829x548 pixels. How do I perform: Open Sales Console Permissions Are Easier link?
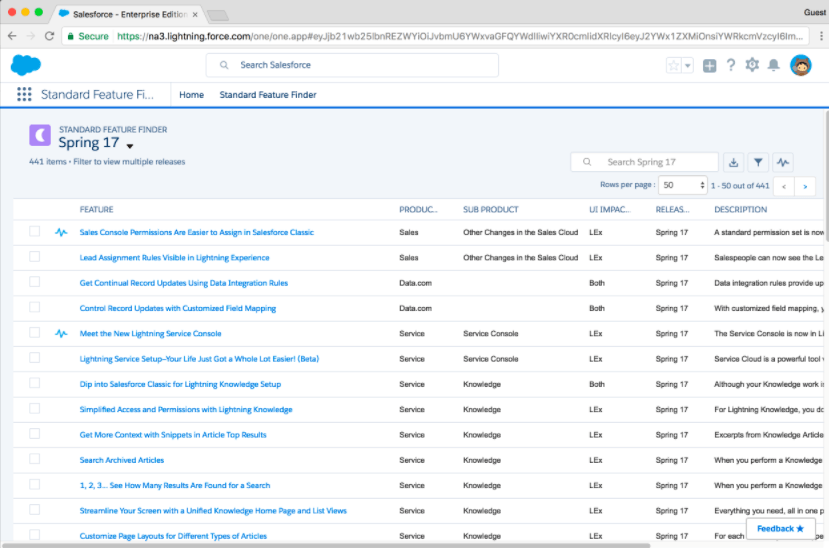click(x=197, y=232)
